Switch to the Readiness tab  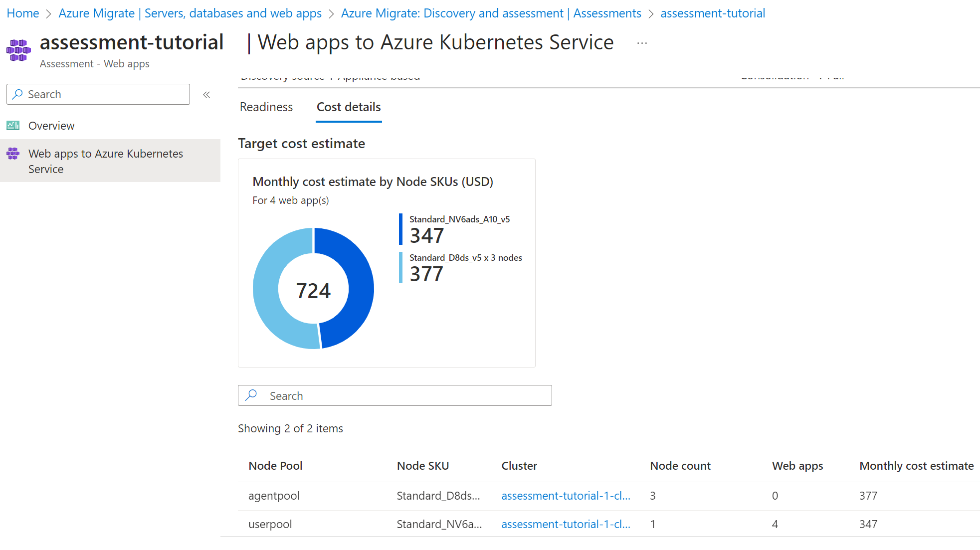pyautogui.click(x=265, y=106)
